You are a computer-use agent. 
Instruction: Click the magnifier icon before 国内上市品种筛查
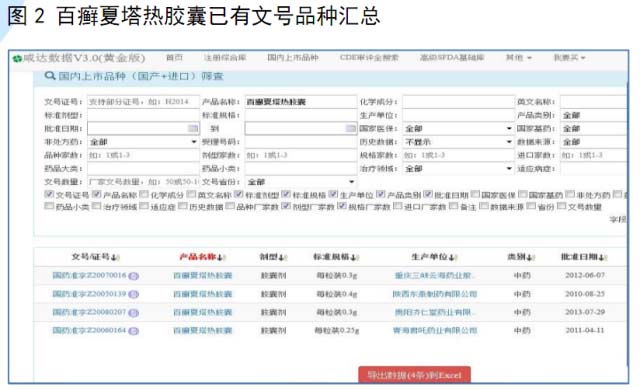(50, 76)
